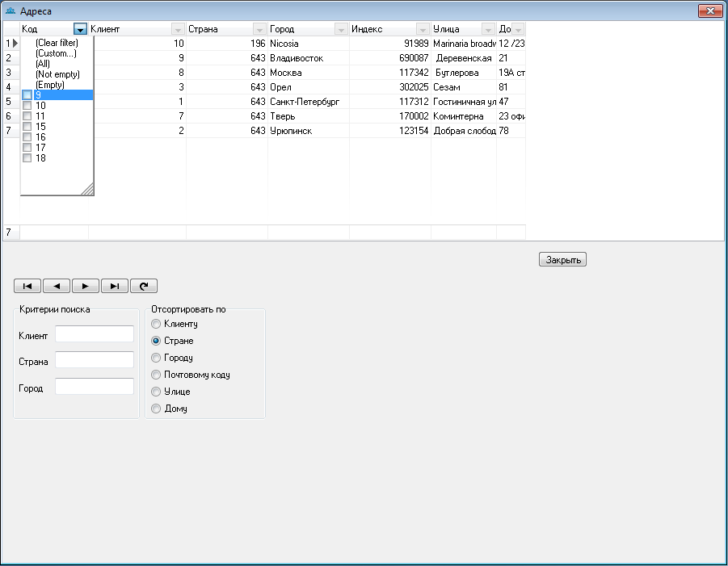Open the Дом column filter dropdown
Image resolution: width=728 pixels, height=566 pixels.
coord(518,29)
